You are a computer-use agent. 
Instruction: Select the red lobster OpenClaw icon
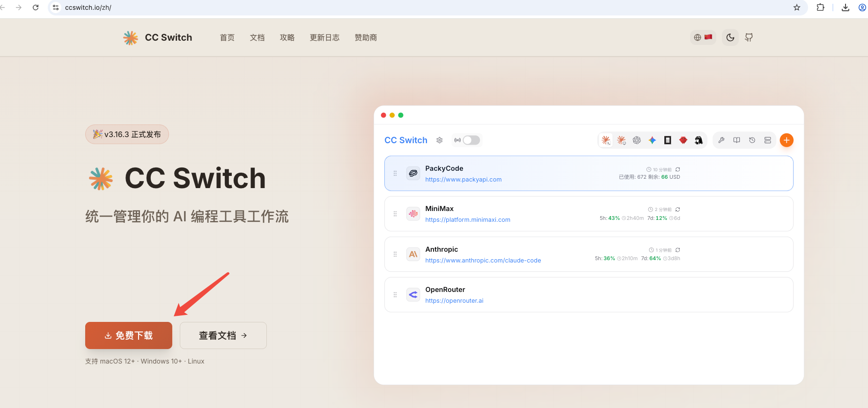click(683, 140)
